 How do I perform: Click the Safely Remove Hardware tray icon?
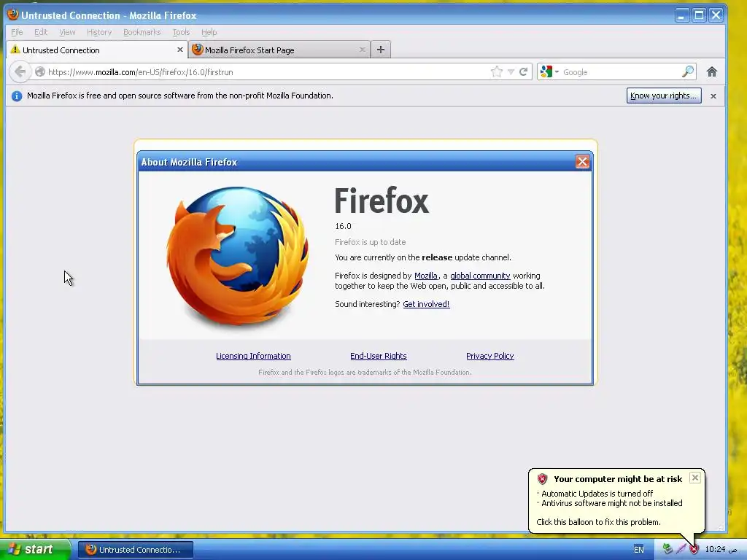point(667,549)
